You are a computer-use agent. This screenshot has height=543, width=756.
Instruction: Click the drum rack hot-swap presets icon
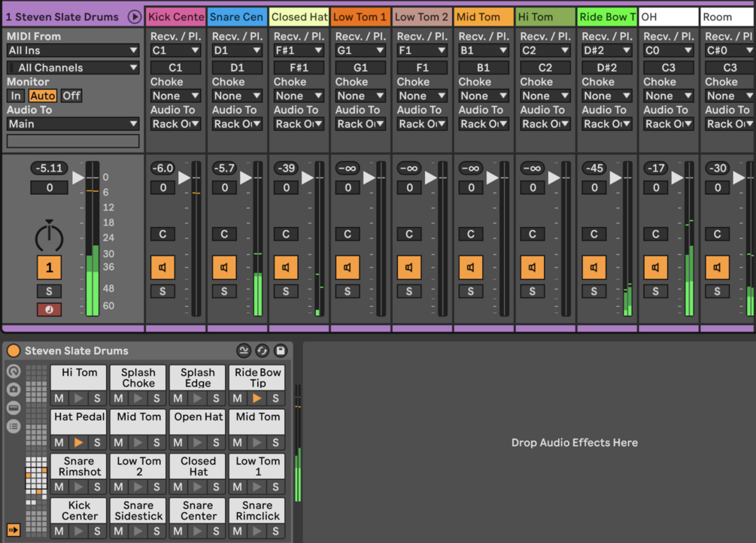coord(262,350)
